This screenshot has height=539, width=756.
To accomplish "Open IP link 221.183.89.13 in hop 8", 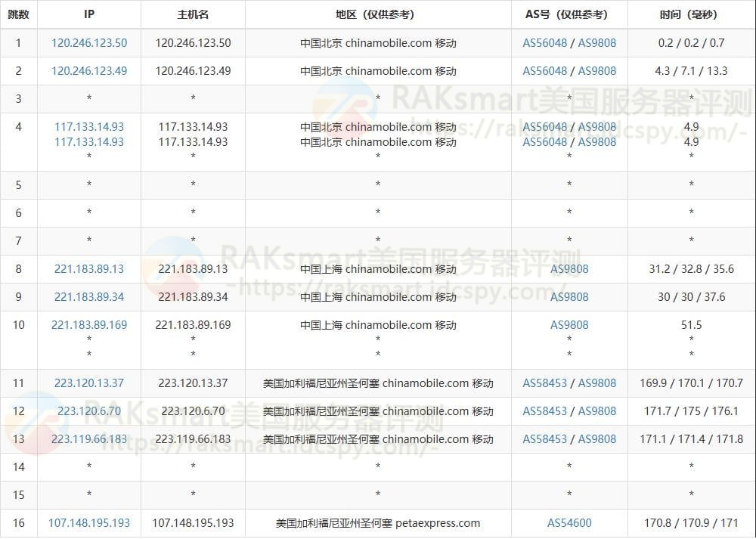I will coord(89,269).
